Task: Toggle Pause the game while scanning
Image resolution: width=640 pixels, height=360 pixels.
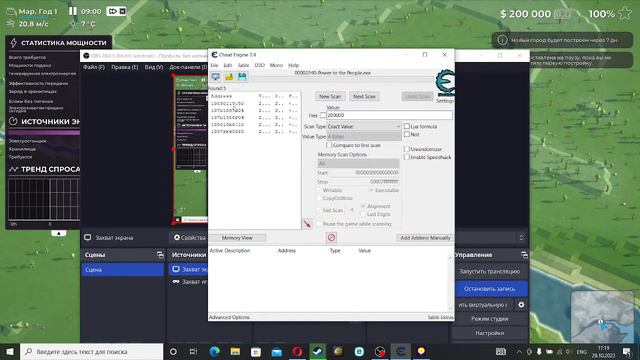Action: click(x=319, y=224)
